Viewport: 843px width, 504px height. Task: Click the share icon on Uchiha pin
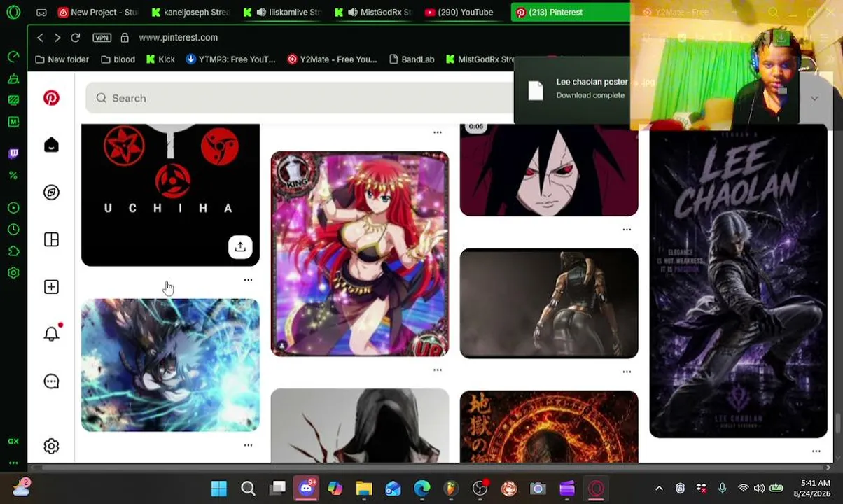[x=240, y=246]
